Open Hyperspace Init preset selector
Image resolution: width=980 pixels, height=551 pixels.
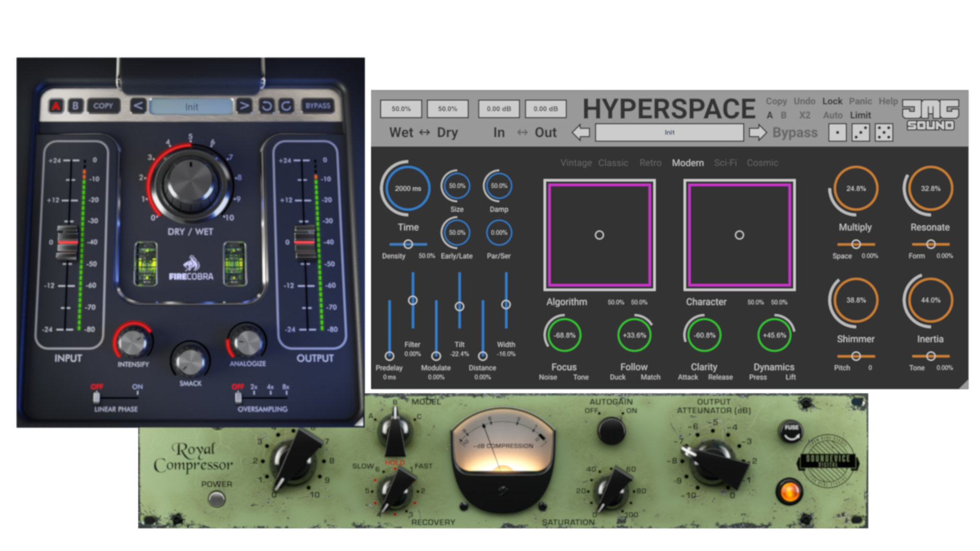click(669, 133)
